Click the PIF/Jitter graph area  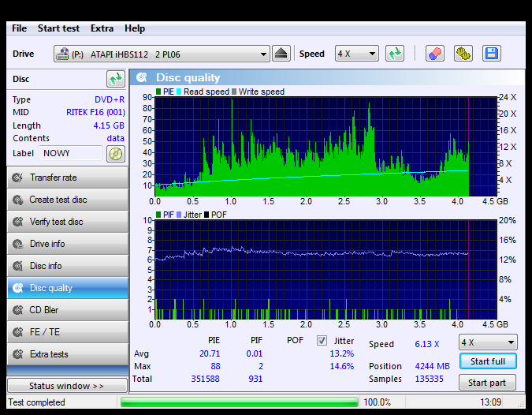[326, 270]
